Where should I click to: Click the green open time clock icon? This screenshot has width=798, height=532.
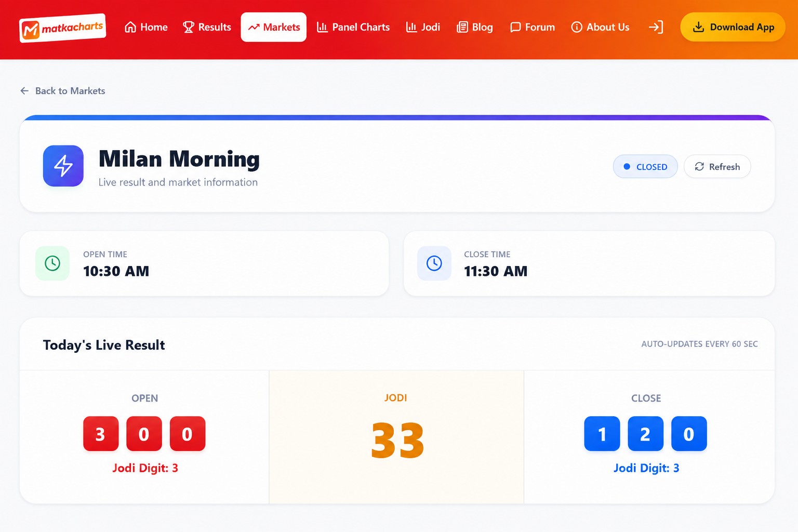click(52, 263)
